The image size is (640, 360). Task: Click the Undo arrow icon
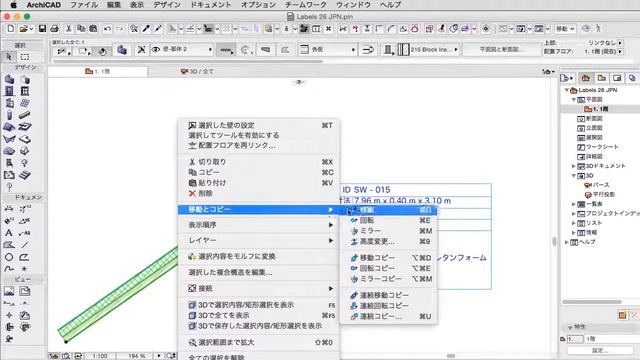click(x=107, y=29)
